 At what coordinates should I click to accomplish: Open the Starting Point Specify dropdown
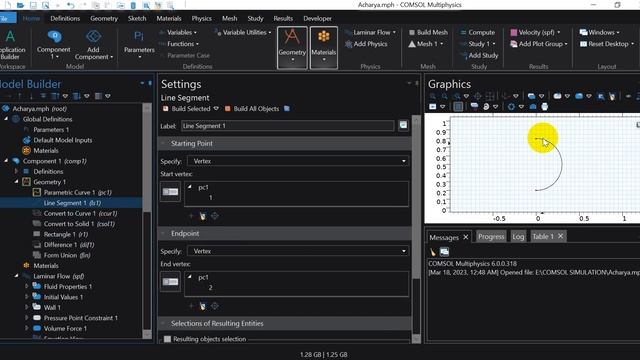point(298,161)
